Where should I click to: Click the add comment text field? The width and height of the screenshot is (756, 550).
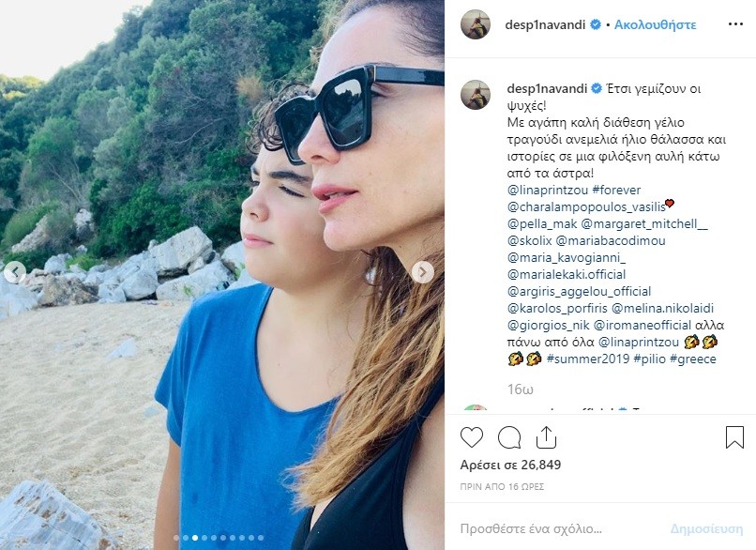click(x=553, y=527)
